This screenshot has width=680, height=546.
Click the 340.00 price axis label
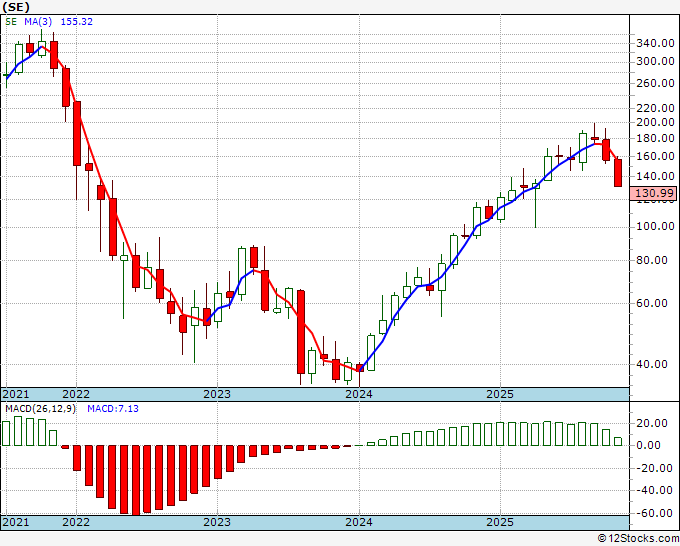click(655, 43)
